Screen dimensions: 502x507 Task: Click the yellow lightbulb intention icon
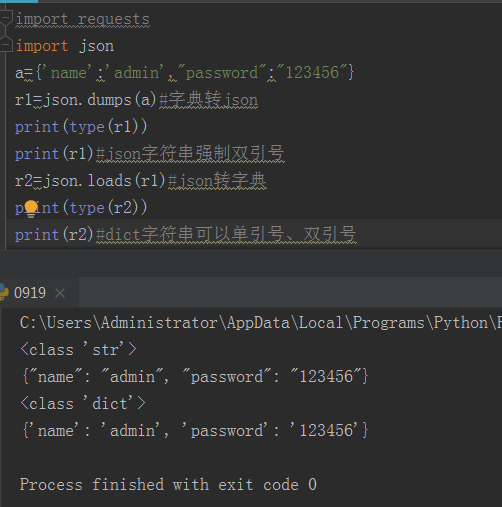point(31,209)
